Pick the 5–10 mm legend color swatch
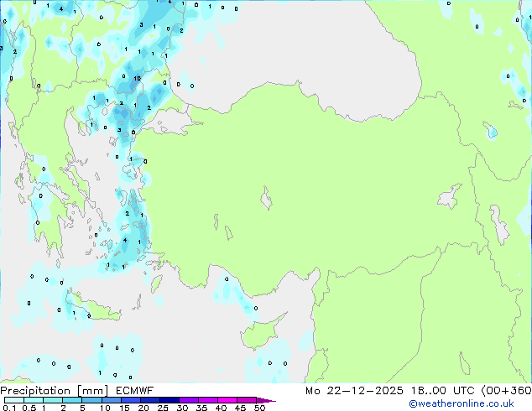This screenshot has width=532, height=411. pyautogui.click(x=91, y=400)
